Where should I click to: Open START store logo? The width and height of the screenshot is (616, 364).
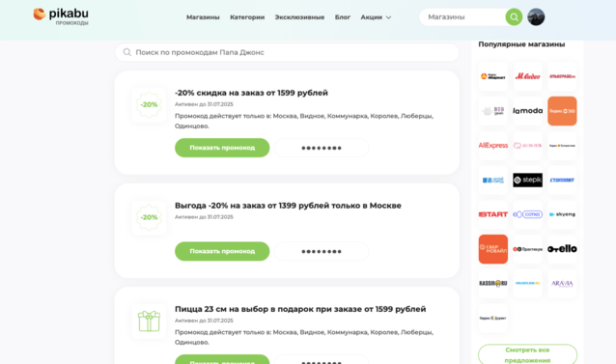click(x=493, y=214)
